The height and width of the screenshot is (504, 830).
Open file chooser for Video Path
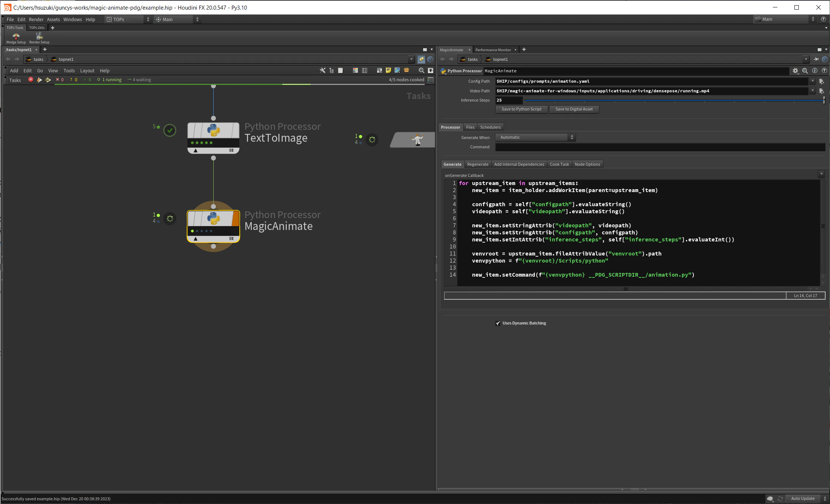pyautogui.click(x=821, y=91)
